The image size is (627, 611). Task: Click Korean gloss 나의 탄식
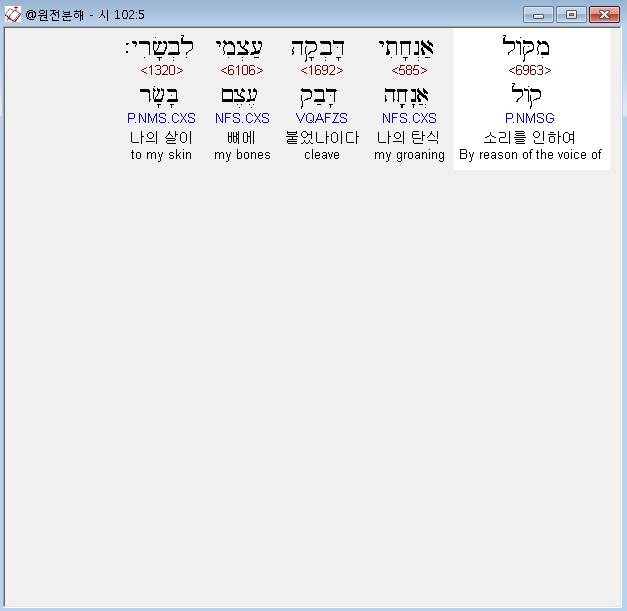click(409, 138)
